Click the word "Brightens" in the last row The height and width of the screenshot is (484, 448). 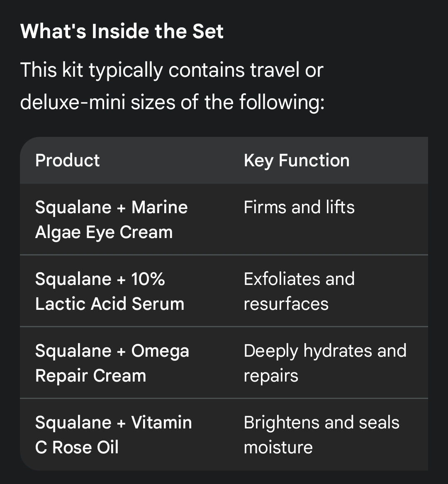281,423
